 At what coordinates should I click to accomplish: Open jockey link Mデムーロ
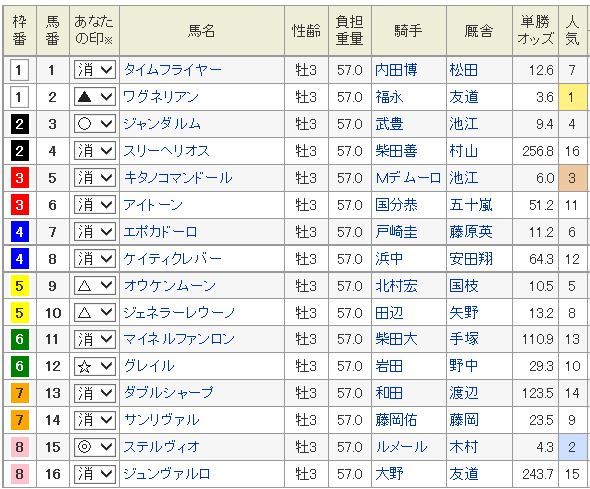tap(408, 178)
